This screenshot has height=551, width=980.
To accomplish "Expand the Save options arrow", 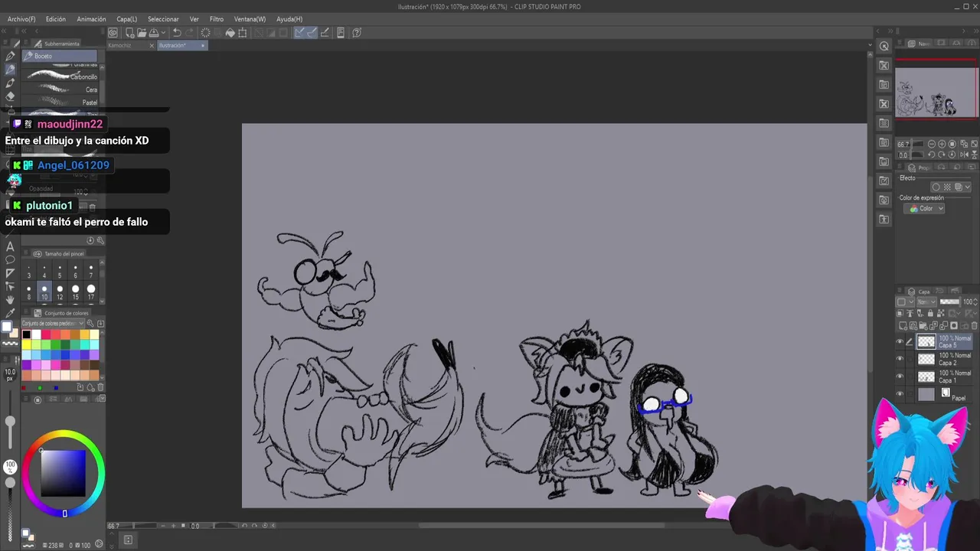I will point(163,33).
